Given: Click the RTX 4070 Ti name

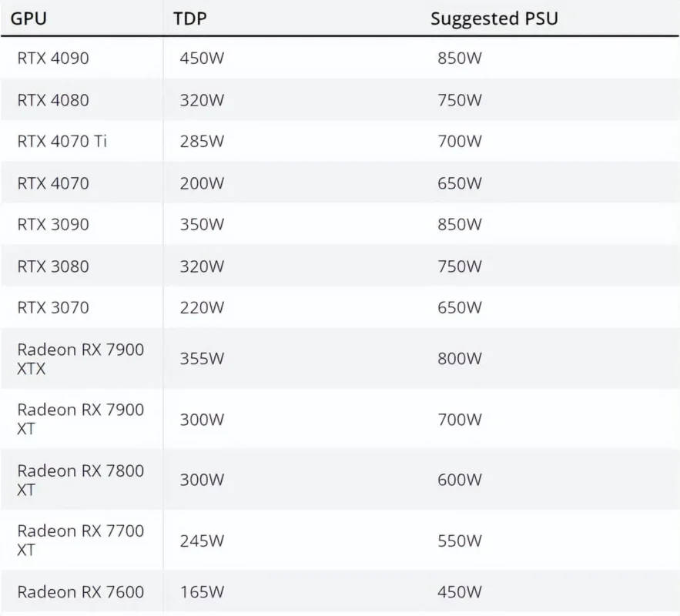Looking at the screenshot, I should pos(62,142).
